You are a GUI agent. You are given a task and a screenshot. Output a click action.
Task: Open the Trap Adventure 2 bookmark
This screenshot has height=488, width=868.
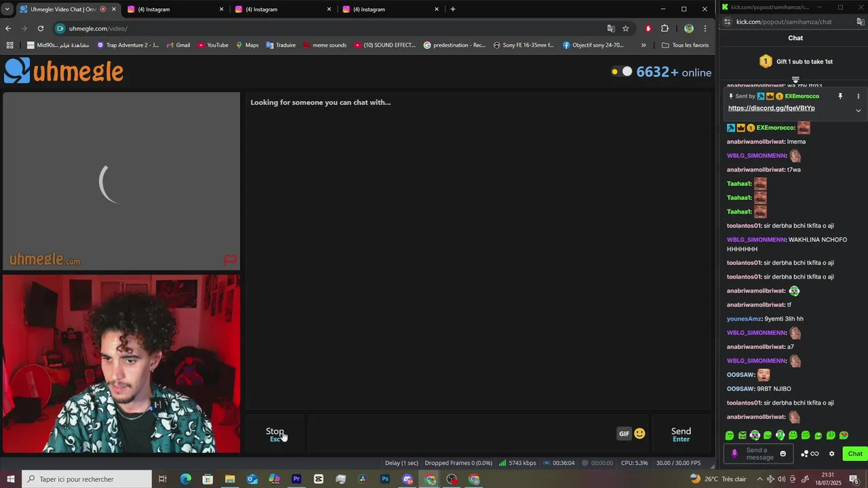pos(128,45)
